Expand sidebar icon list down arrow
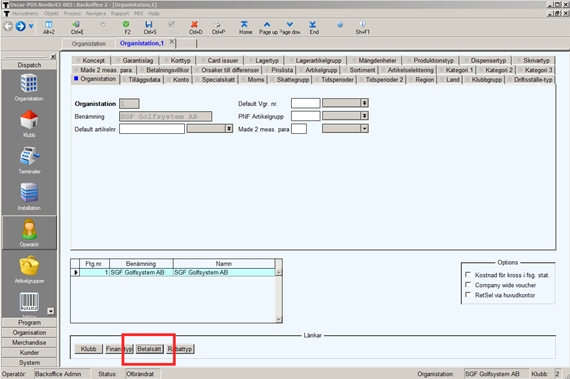Image resolution: width=570 pixels, height=379 pixels. point(51,311)
